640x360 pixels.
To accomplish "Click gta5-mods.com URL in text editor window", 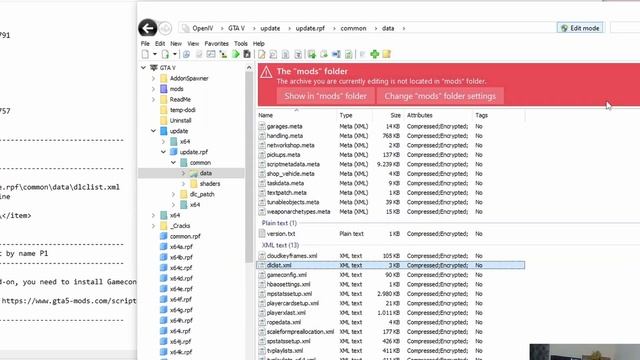I will click(69, 301).
